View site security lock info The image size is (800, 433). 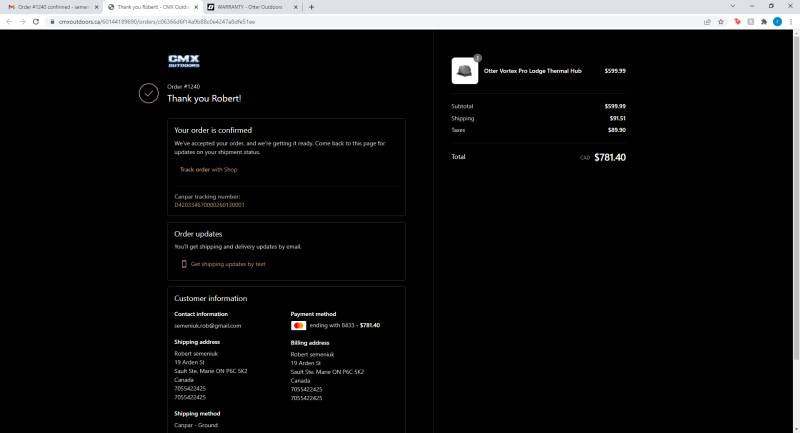52,22
